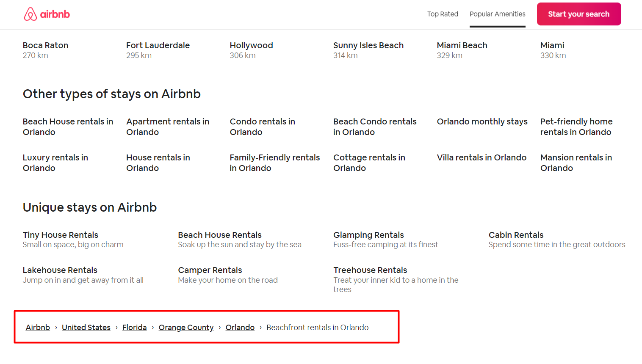Select Villa rentals in Orlando
This screenshot has width=642, height=364.
coord(481,157)
